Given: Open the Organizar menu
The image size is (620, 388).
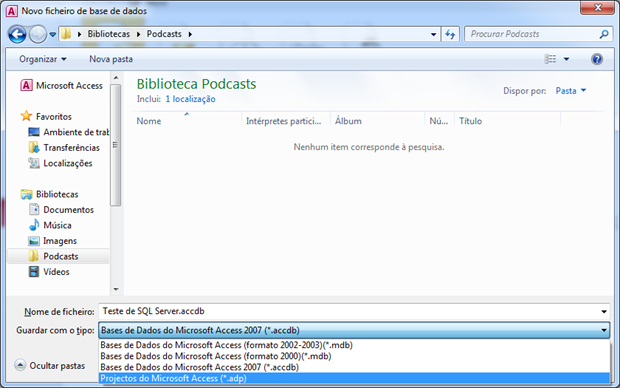Looking at the screenshot, I should (43, 59).
